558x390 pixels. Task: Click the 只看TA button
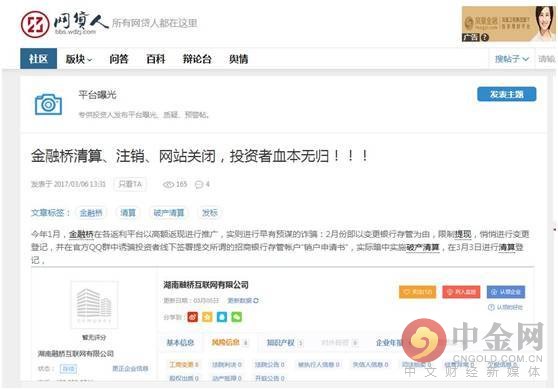130,184
